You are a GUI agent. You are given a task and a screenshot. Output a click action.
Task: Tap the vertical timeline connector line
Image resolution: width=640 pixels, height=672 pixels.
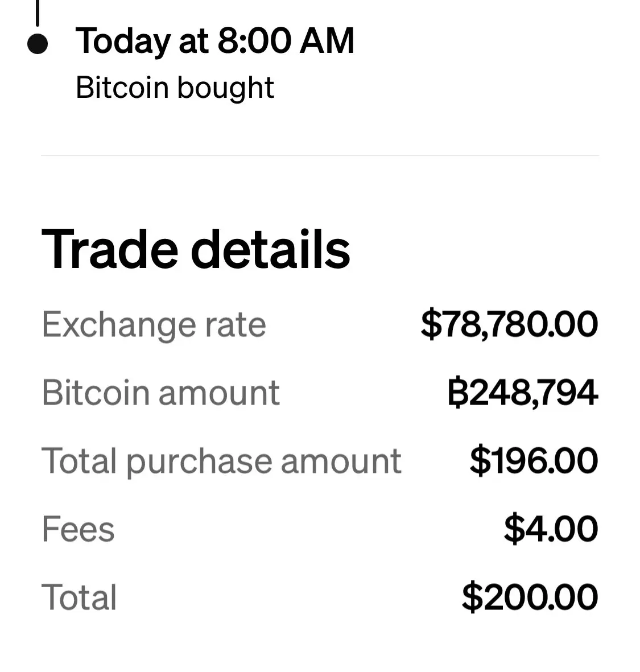(38, 13)
